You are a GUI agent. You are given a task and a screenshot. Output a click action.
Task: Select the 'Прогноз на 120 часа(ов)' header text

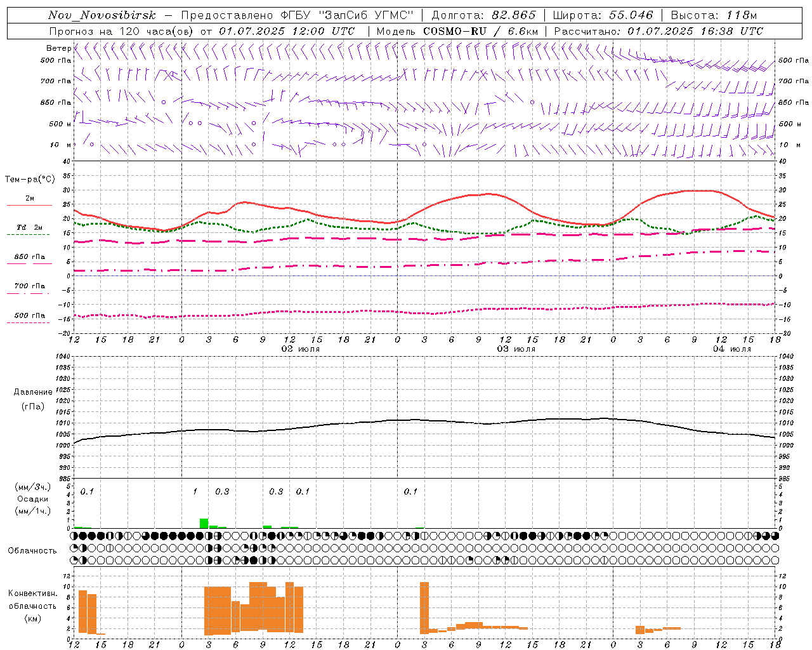coord(122,31)
